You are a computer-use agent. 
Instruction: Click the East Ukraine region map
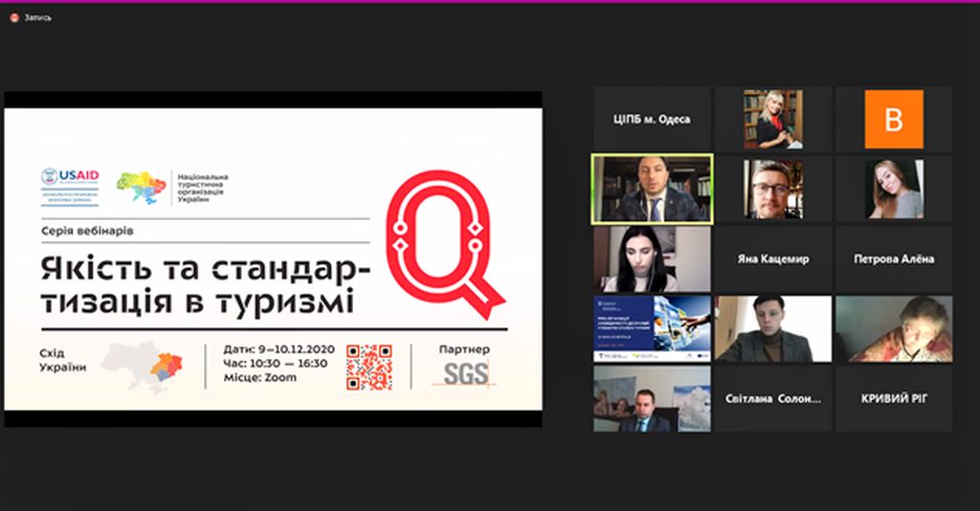[x=143, y=367]
